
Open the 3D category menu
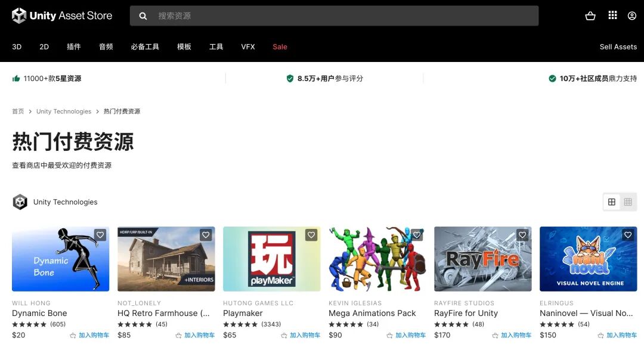(x=17, y=47)
